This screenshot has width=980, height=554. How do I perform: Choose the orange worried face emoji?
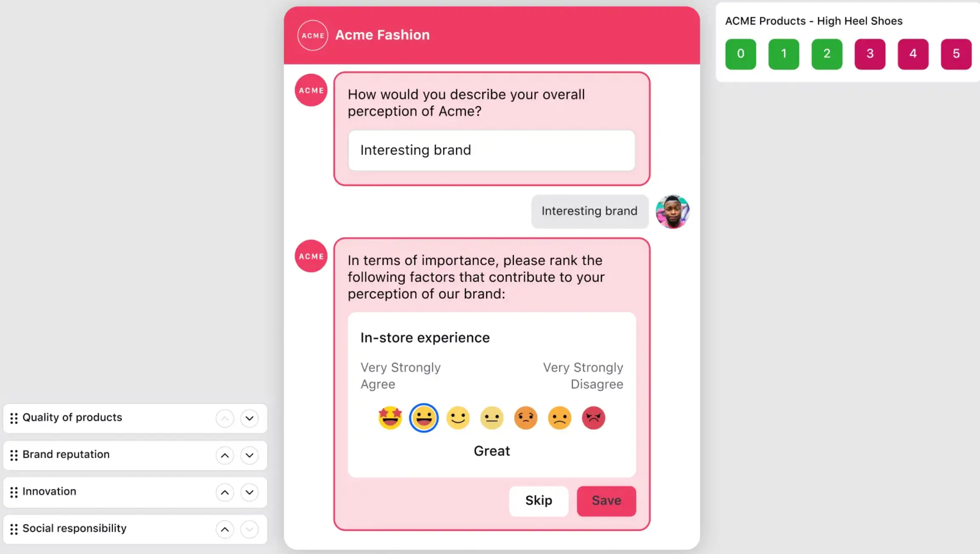tap(526, 418)
